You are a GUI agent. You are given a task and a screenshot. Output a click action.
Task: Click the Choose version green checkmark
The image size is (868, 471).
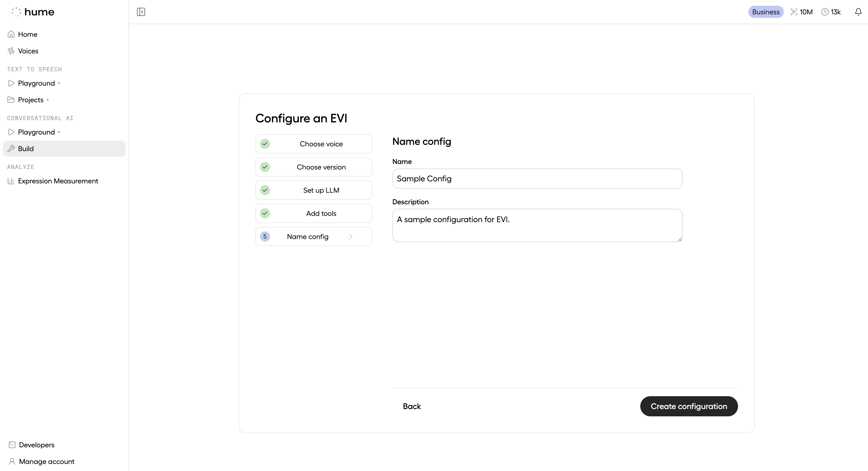[x=265, y=167]
